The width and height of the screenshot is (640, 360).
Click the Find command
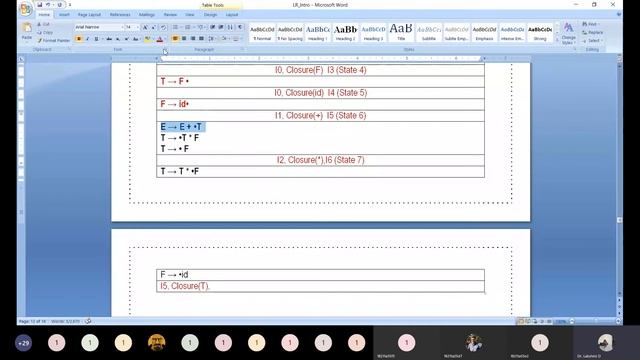pos(590,24)
